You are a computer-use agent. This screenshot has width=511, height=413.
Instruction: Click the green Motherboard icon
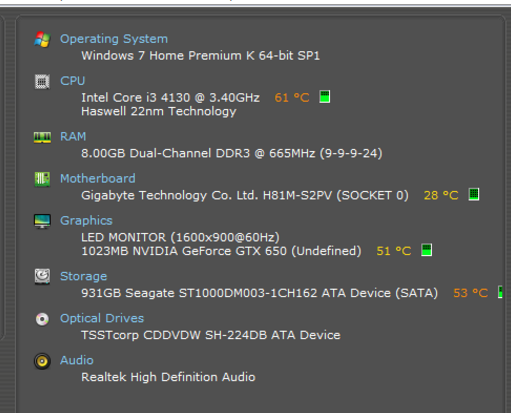click(x=42, y=179)
